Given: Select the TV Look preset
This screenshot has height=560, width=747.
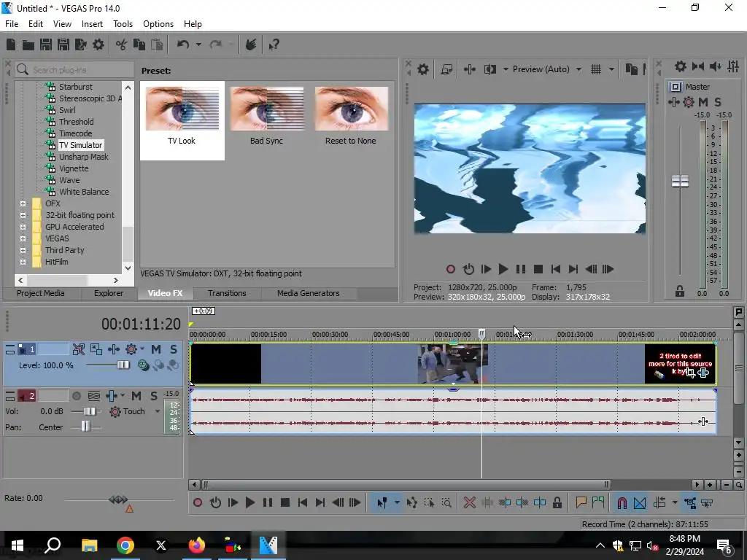Looking at the screenshot, I should tap(182, 120).
